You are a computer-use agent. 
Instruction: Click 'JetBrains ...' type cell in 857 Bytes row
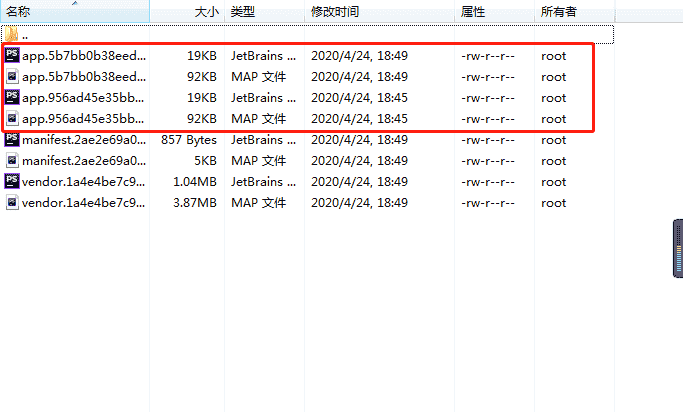click(x=264, y=140)
